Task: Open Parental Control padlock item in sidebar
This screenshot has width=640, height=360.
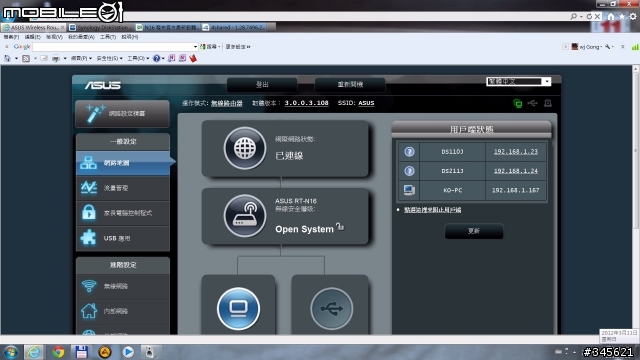Action: point(122,213)
